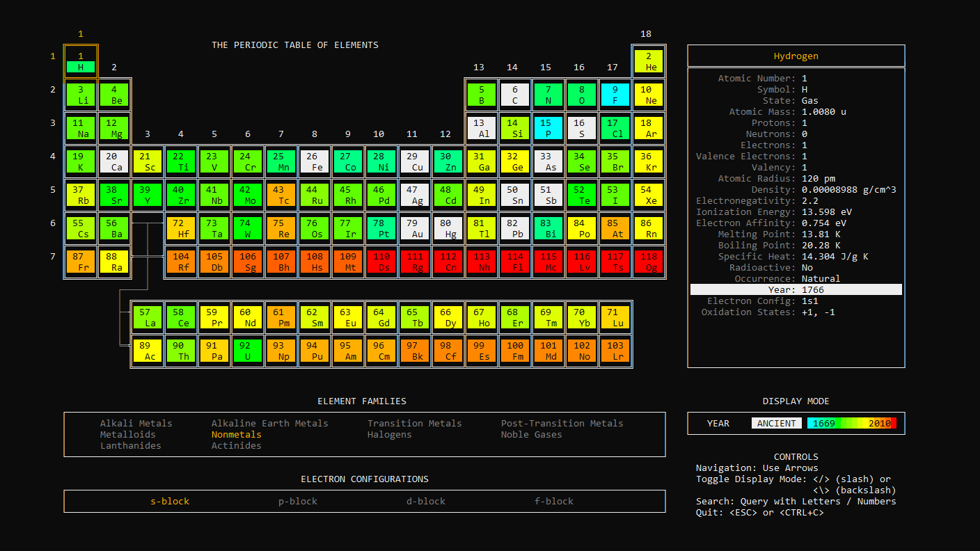Image resolution: width=980 pixels, height=551 pixels.
Task: Click the ANCIENT display mode label
Action: click(775, 423)
